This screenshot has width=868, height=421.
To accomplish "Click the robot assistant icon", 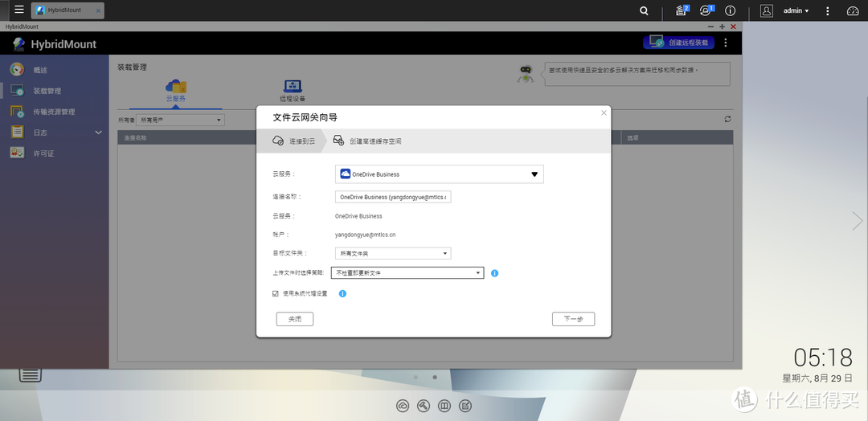I will [x=526, y=74].
